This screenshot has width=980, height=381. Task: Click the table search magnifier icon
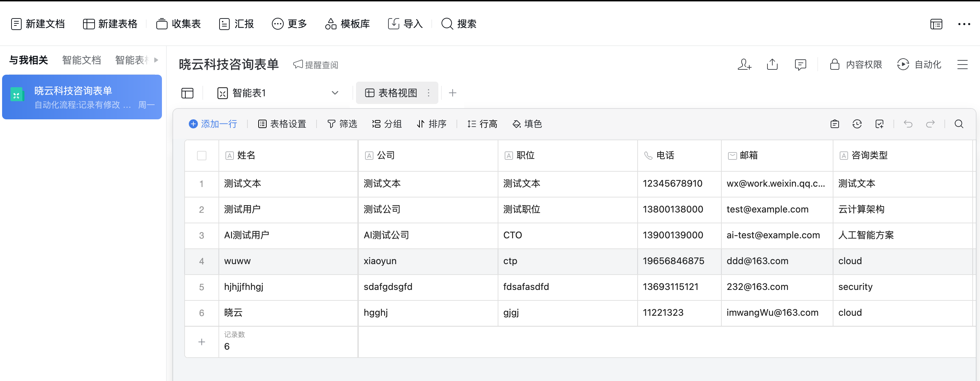tap(959, 124)
